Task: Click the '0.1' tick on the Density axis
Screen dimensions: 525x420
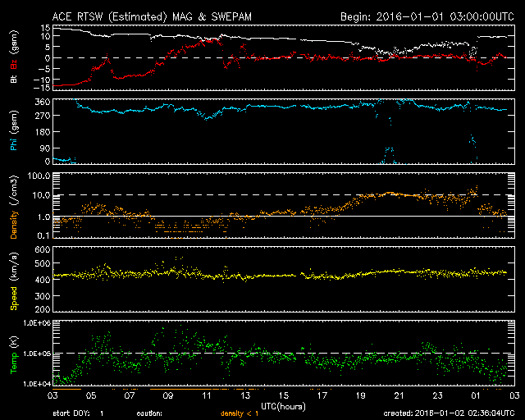Action: pos(43,235)
